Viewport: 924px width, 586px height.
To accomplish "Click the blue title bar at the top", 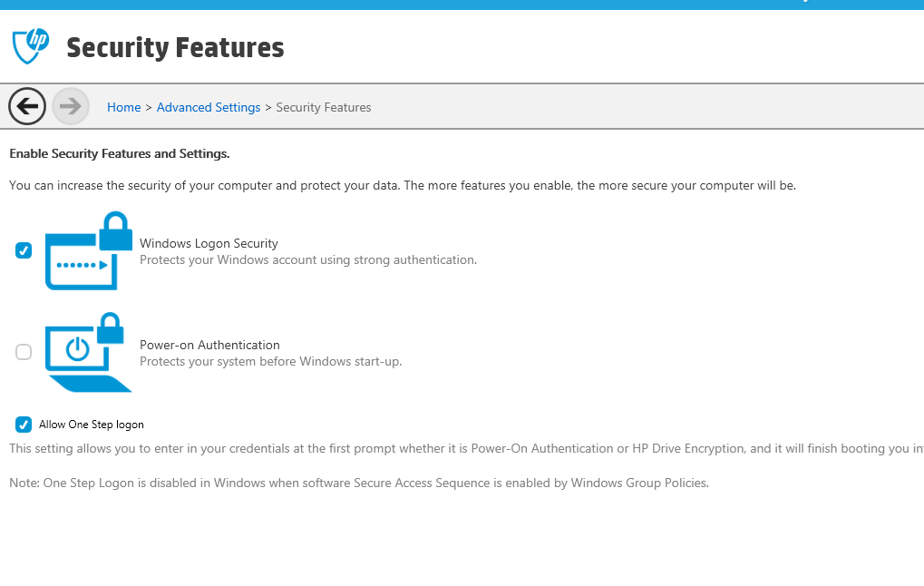I will [x=462, y=5].
